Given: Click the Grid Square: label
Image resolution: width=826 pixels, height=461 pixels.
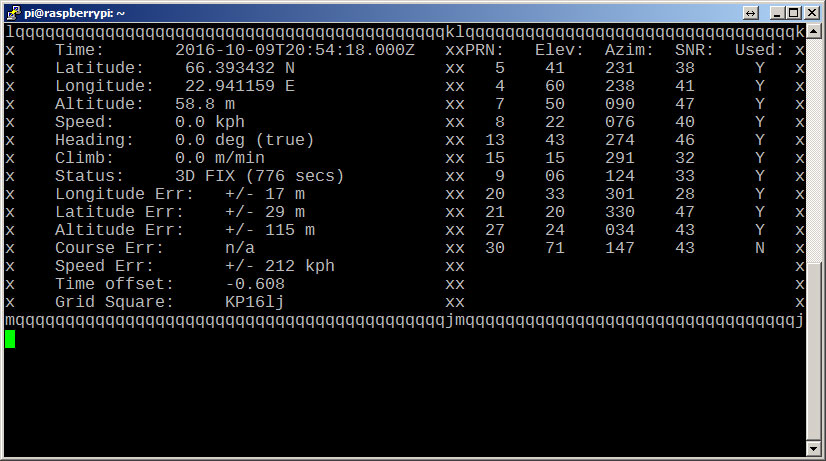Looking at the screenshot, I should pos(114,302).
